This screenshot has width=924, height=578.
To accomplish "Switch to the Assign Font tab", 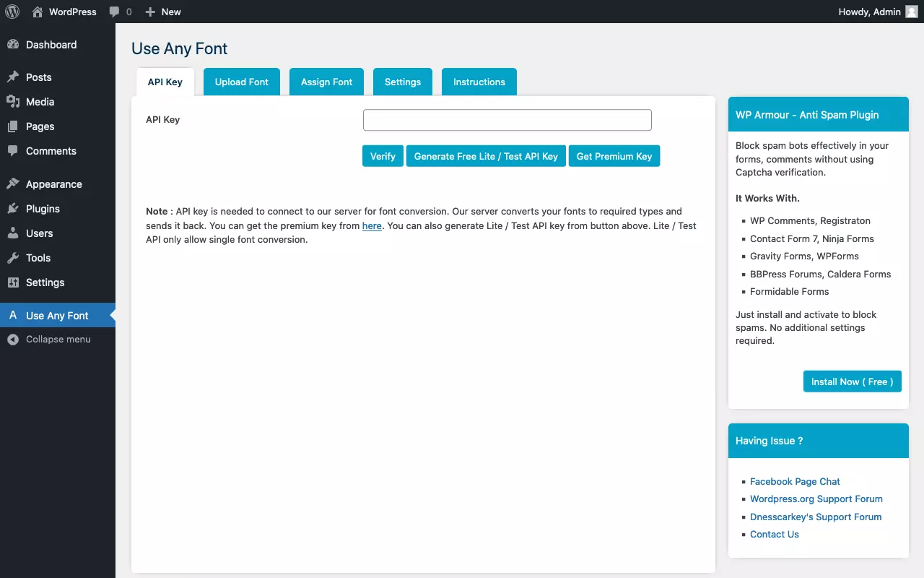I will coord(327,82).
